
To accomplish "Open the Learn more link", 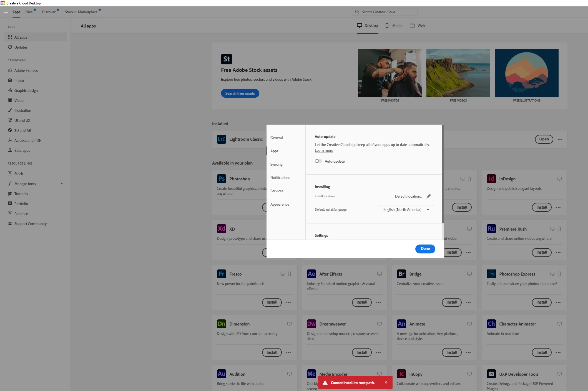I will point(324,151).
